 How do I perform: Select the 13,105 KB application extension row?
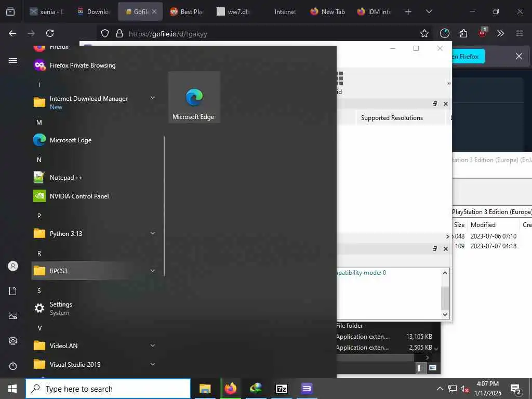pyautogui.click(x=385, y=337)
